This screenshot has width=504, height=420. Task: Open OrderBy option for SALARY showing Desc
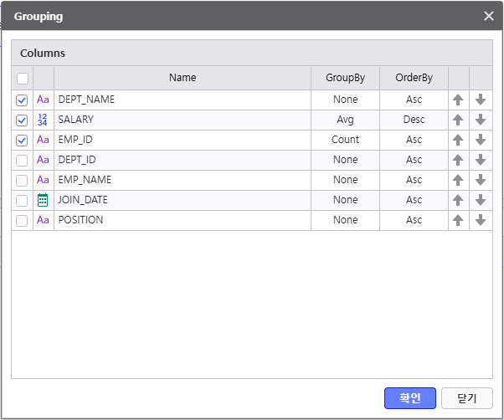[x=414, y=120]
